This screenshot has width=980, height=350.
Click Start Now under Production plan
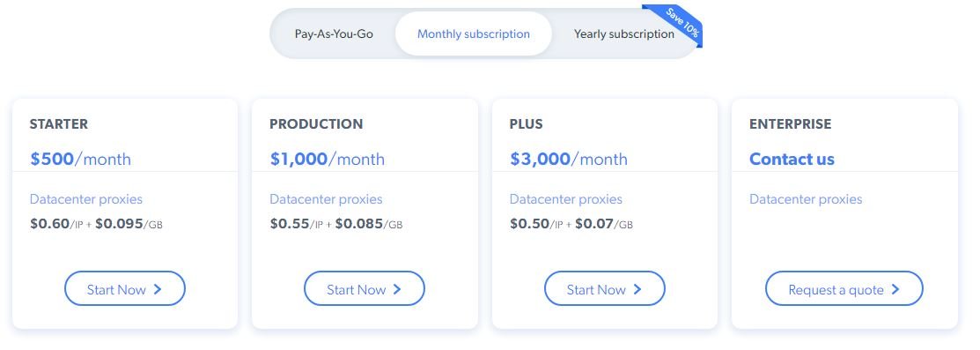point(365,288)
